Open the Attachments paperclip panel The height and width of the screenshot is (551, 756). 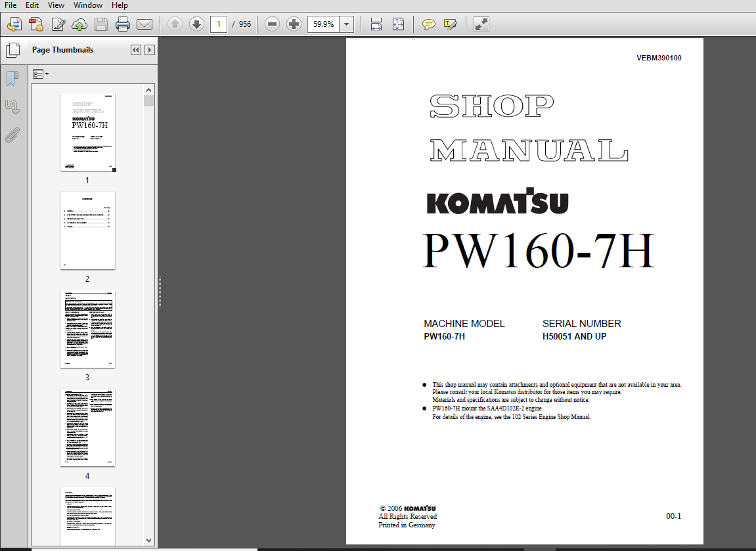12,135
